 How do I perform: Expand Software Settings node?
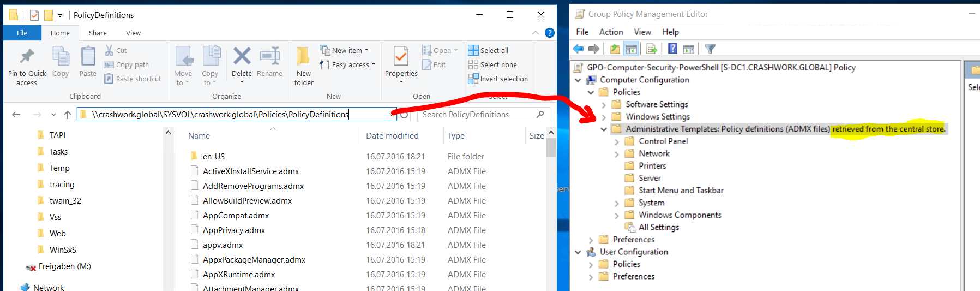point(604,104)
